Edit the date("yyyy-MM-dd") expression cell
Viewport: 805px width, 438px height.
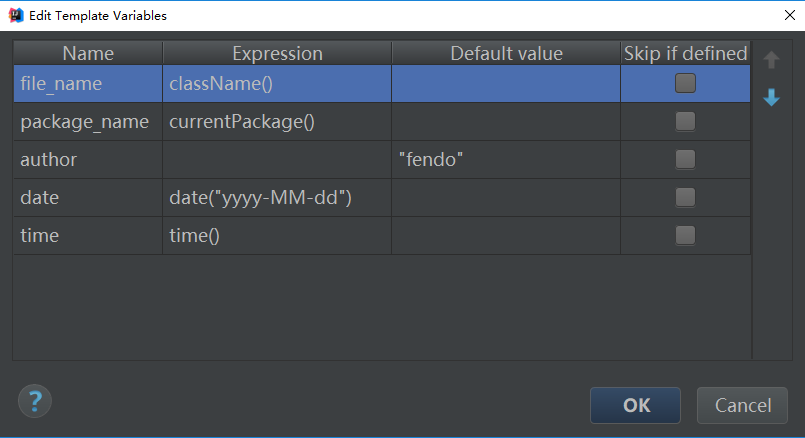click(277, 197)
